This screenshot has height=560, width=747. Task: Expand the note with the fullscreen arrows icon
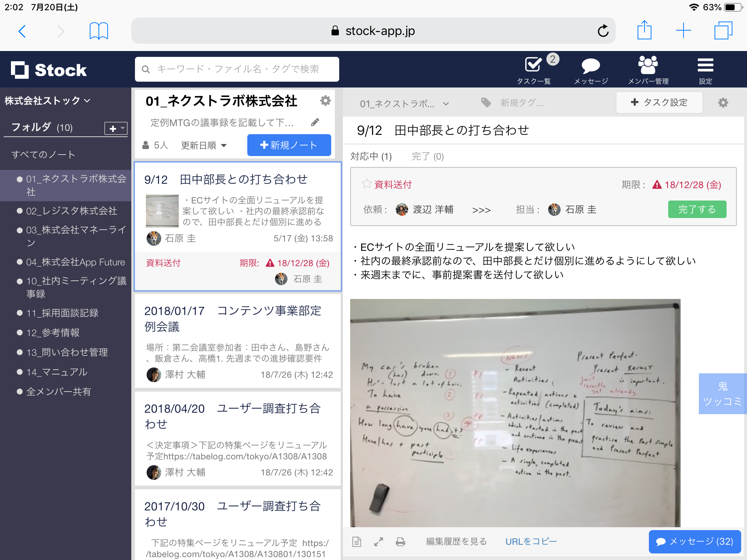click(379, 542)
